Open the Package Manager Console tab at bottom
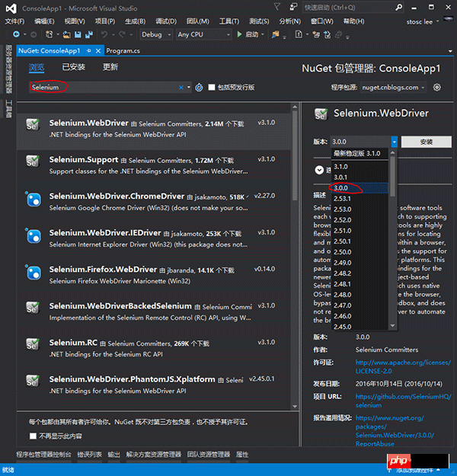The image size is (457, 476). 43,455
